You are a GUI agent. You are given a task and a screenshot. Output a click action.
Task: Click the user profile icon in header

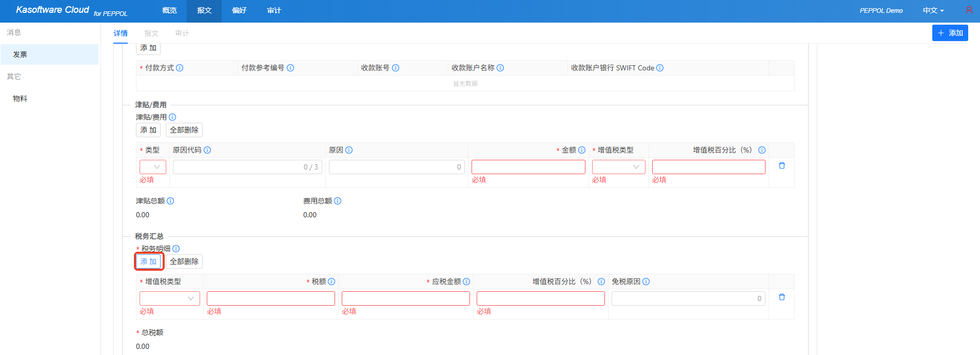coord(969,10)
